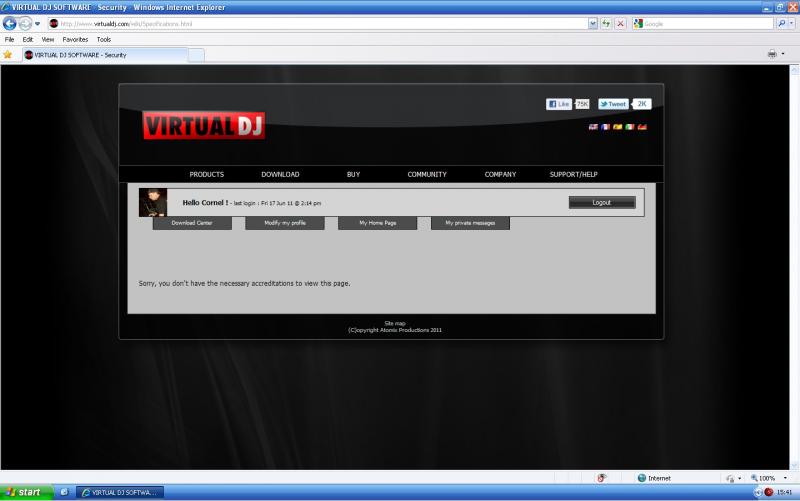
Task: Open the File menu
Action: click(9, 39)
